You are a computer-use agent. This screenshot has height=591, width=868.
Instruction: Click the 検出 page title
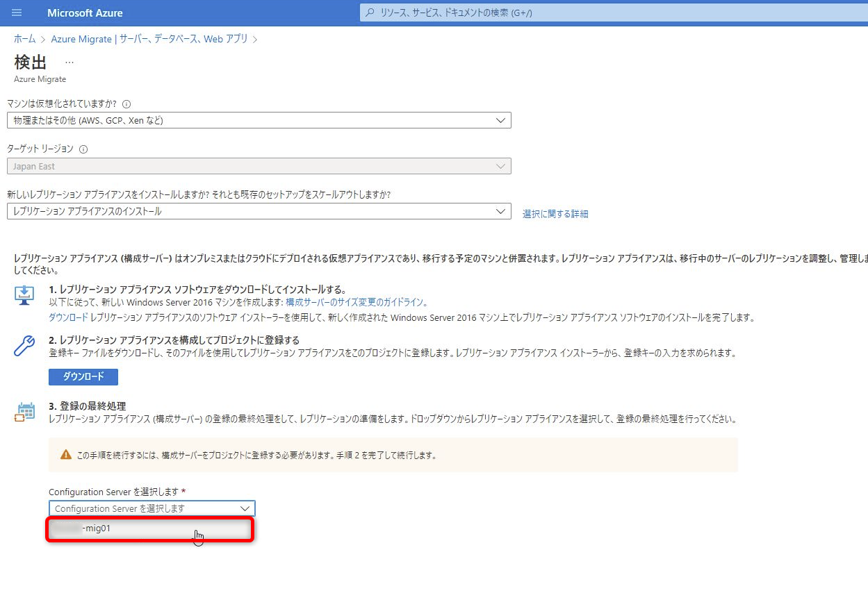(31, 62)
